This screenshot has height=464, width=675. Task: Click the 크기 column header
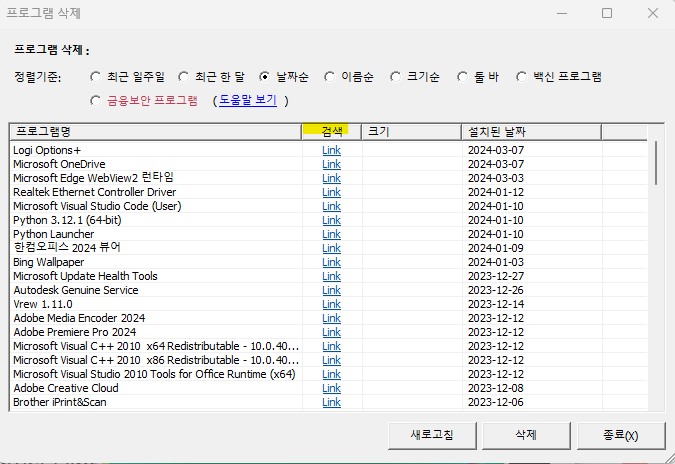click(x=411, y=132)
